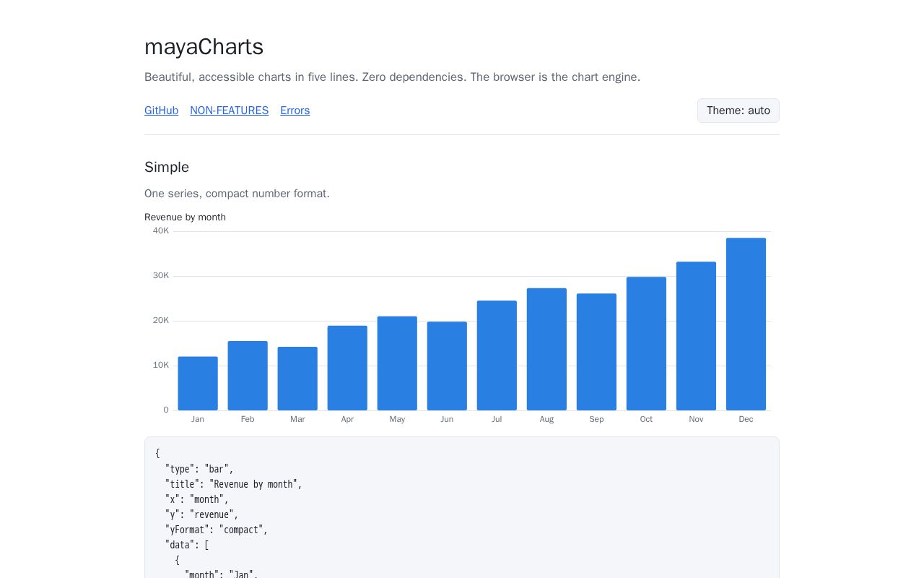This screenshot has height=578, width=924.
Task: Open the Errors link
Action: 295,111
